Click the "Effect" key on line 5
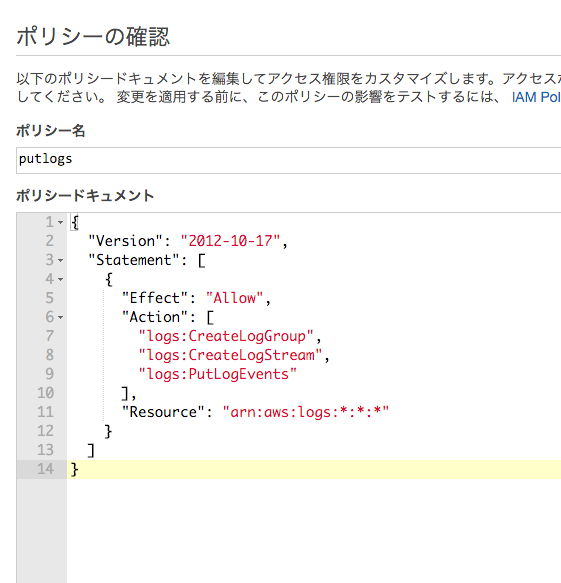The image size is (561, 583). (155, 298)
